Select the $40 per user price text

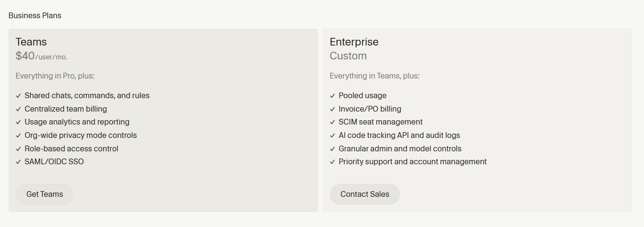pos(41,56)
